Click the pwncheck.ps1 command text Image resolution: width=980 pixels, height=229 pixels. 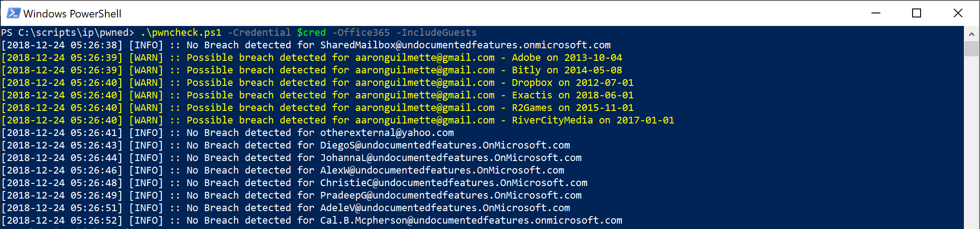click(181, 33)
